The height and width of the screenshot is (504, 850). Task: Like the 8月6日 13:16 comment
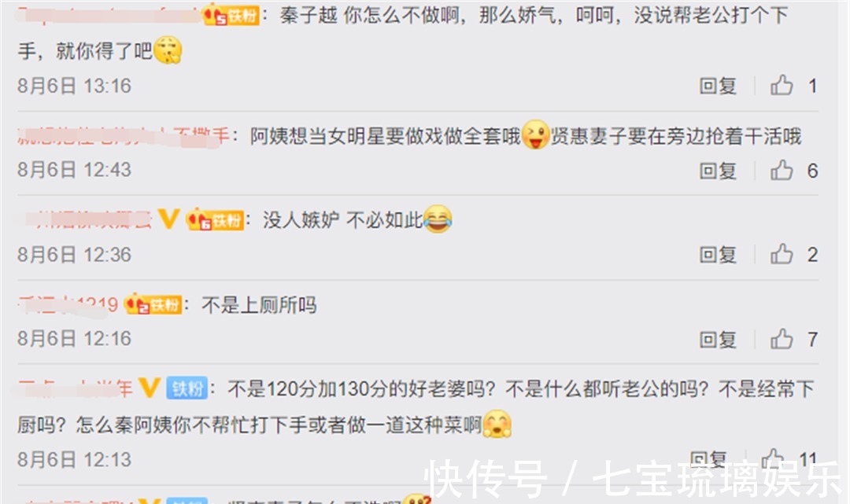point(782,86)
